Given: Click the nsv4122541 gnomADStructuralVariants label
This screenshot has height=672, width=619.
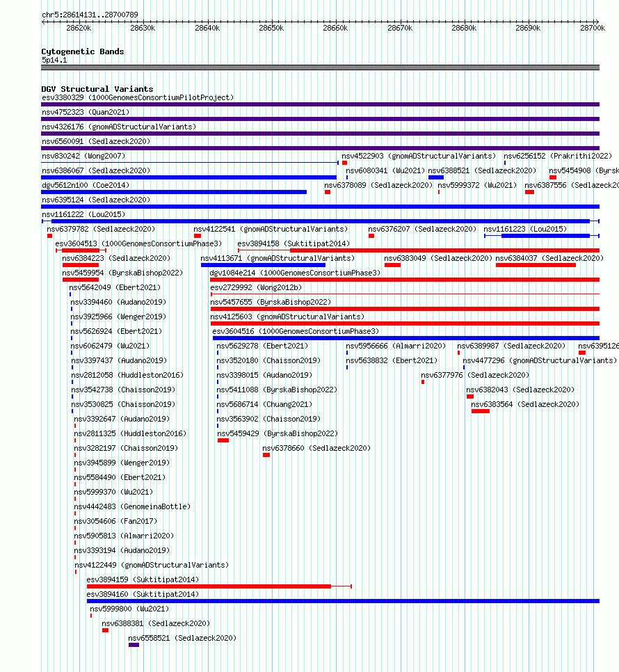Looking at the screenshot, I should coord(271,229).
